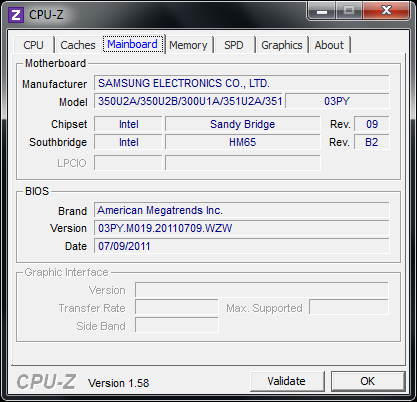This screenshot has width=417, height=402.
Task: Minimize the CPU-Z window
Action: [321, 12]
